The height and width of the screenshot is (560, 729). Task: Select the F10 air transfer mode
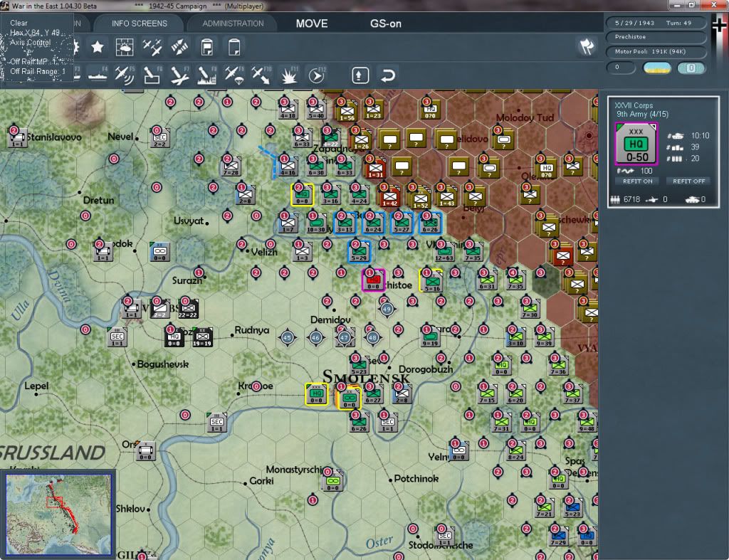[261, 75]
